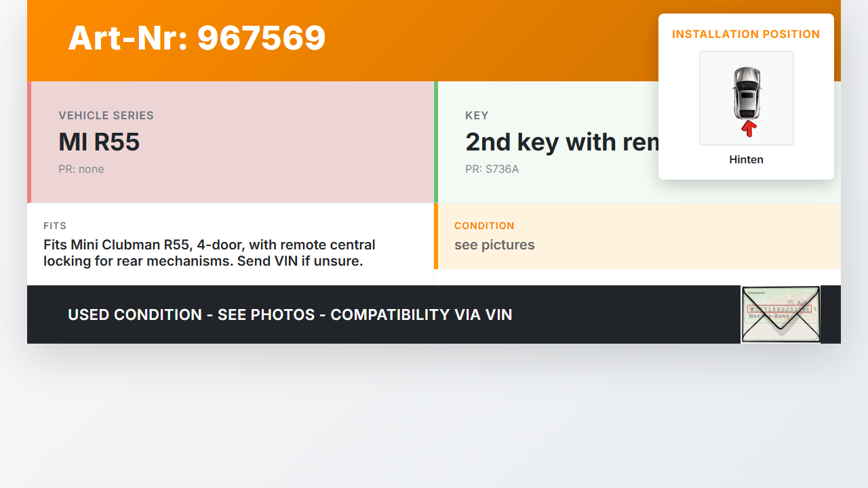This screenshot has height=488, width=868.
Task: Click the Fits section label
Action: [55, 226]
